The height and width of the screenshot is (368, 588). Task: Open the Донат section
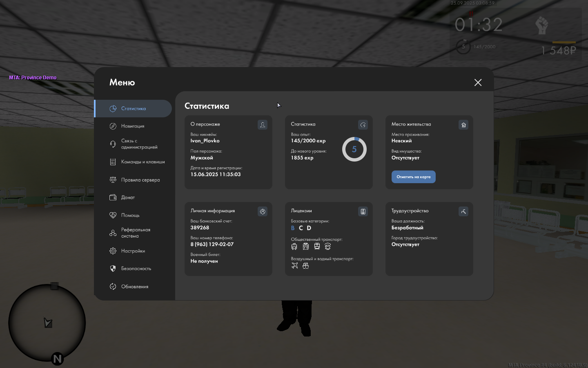(x=133, y=197)
